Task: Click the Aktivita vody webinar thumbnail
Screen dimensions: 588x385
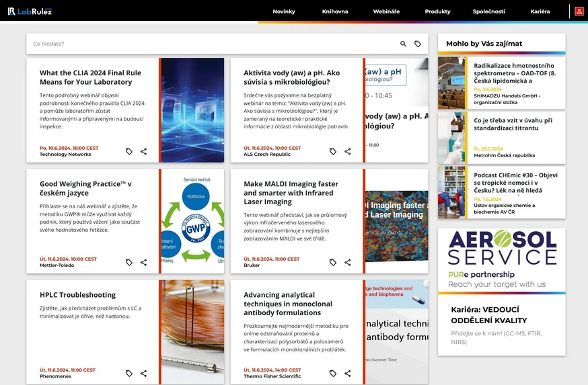Action: click(397, 110)
